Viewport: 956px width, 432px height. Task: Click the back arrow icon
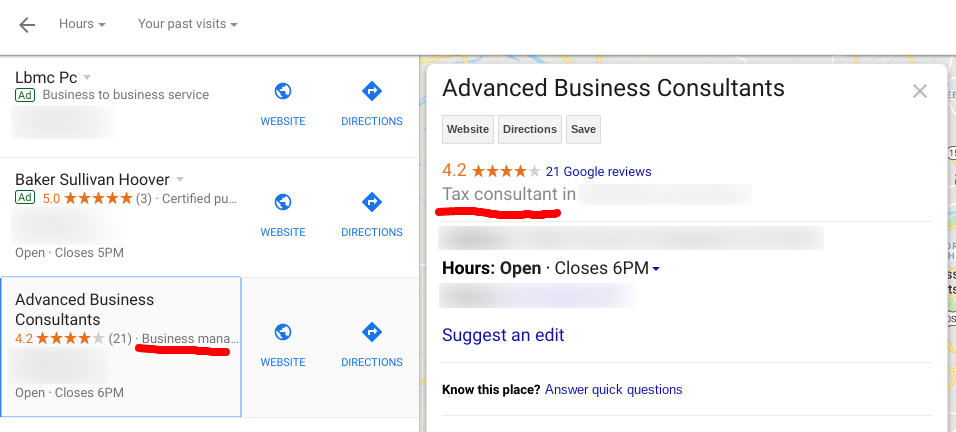pyautogui.click(x=27, y=24)
